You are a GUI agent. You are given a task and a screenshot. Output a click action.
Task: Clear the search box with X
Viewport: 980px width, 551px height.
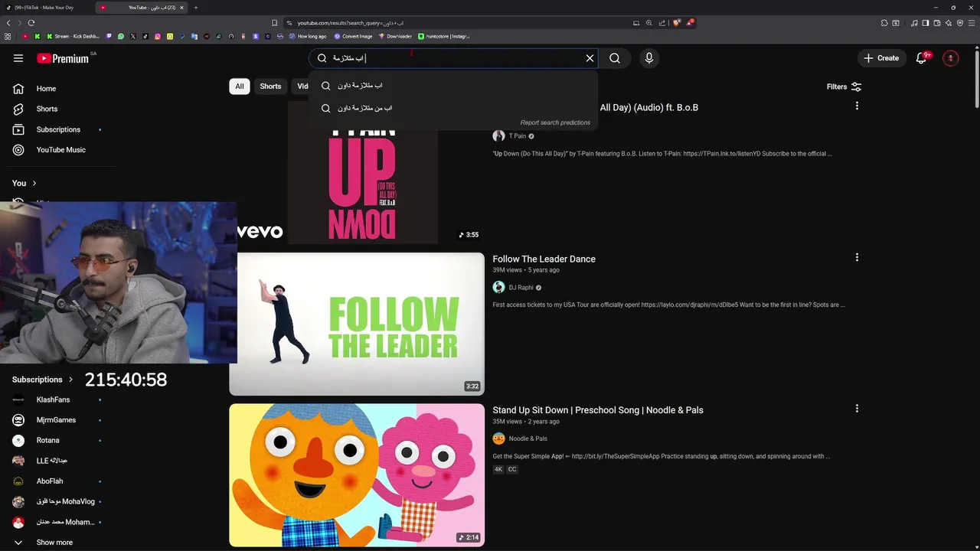pyautogui.click(x=590, y=58)
